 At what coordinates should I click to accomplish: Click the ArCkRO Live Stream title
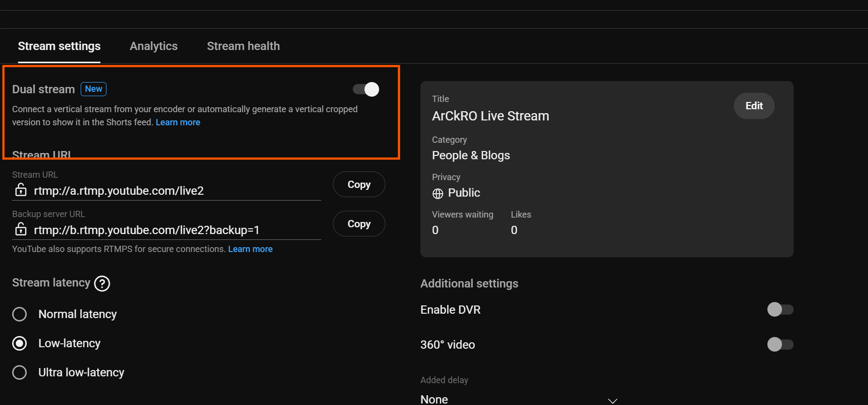(x=490, y=116)
